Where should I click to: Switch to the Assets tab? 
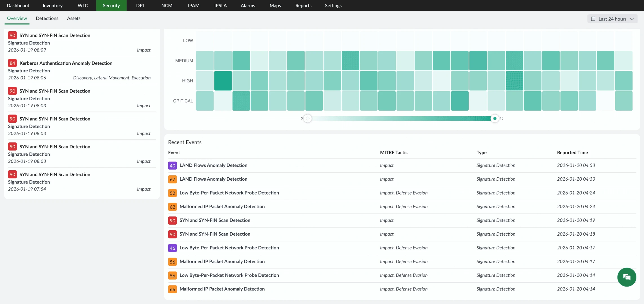pyautogui.click(x=74, y=18)
